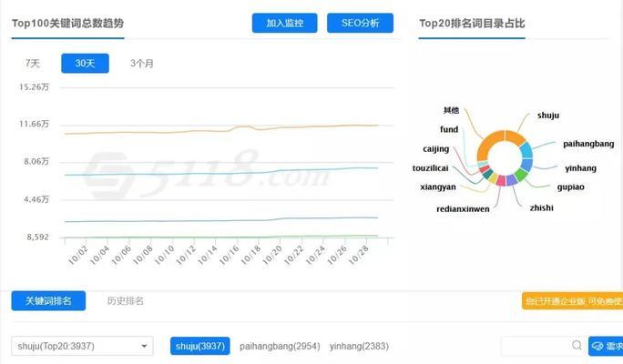Screen dimensions: 623x364
Task: Click the 10/28 date axis label
Action: [358, 255]
